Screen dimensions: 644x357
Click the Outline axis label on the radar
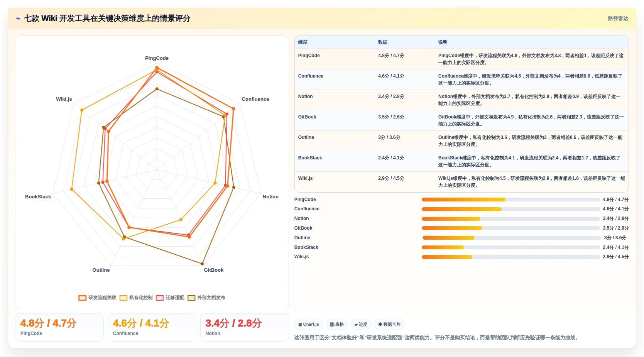pos(101,270)
